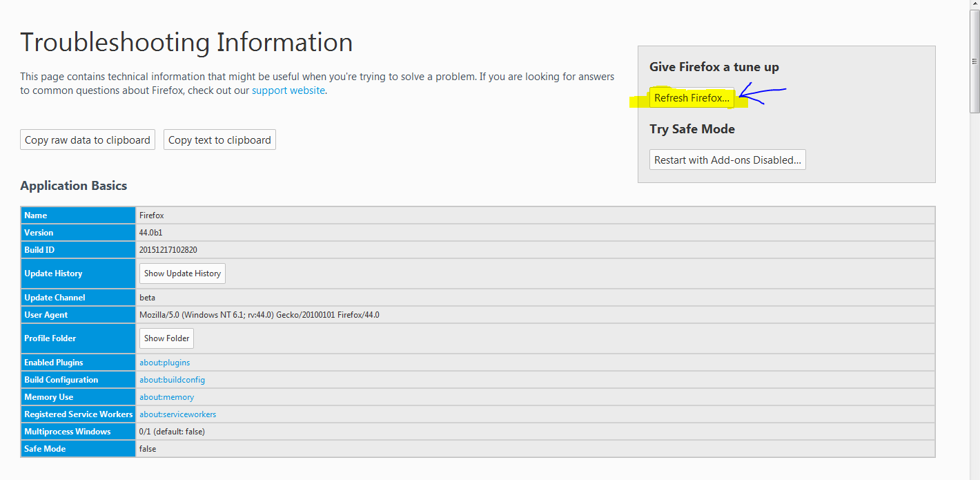Select the User Agent string value

259,315
